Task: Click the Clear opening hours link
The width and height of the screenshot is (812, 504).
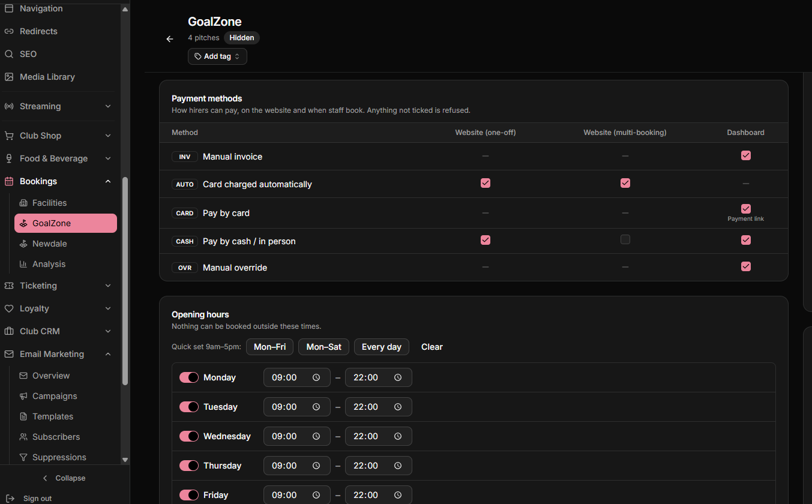Action: tap(432, 347)
